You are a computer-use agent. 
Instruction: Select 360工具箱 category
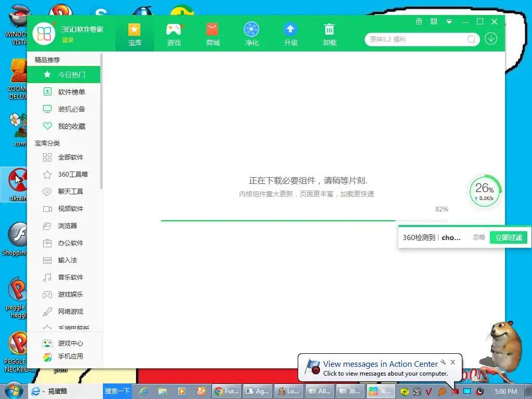coord(64,175)
